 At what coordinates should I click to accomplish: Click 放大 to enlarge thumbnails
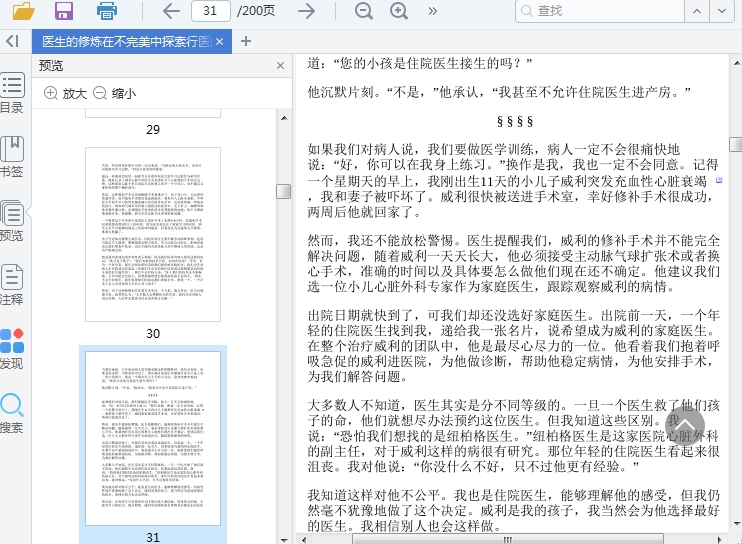coord(65,93)
